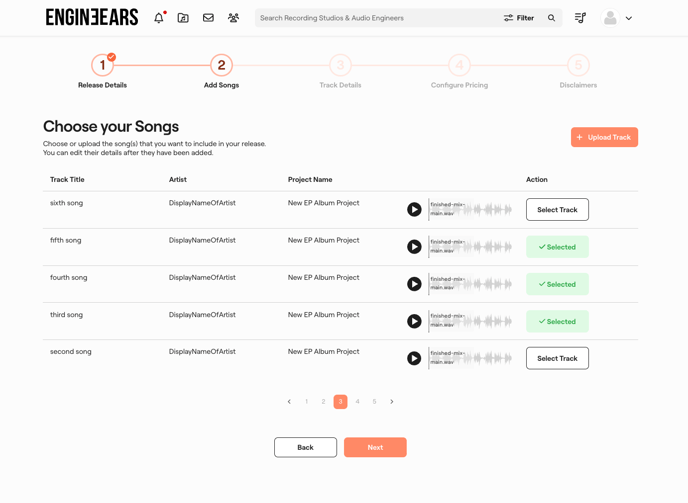Open the music folder icon
The height and width of the screenshot is (503, 688).
(183, 18)
